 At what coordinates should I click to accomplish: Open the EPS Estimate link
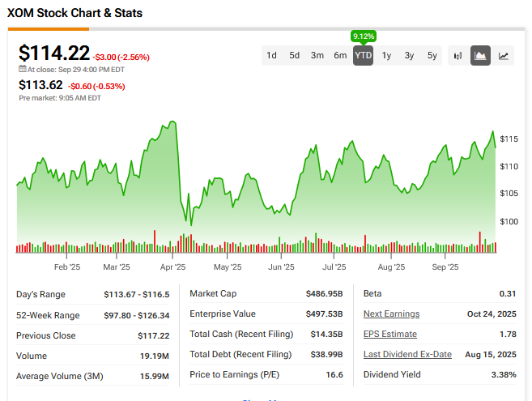point(390,334)
